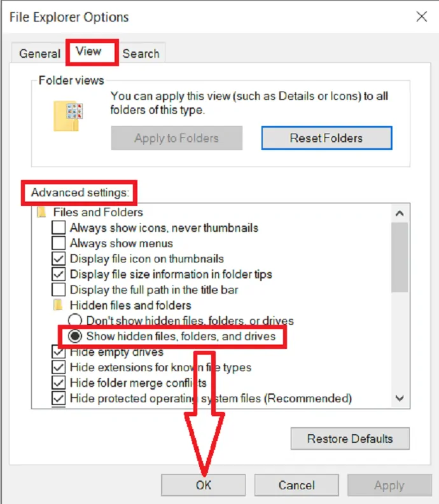Select Don't show hidden files radio button
Screen dimensions: 439x504
[x=74, y=320]
